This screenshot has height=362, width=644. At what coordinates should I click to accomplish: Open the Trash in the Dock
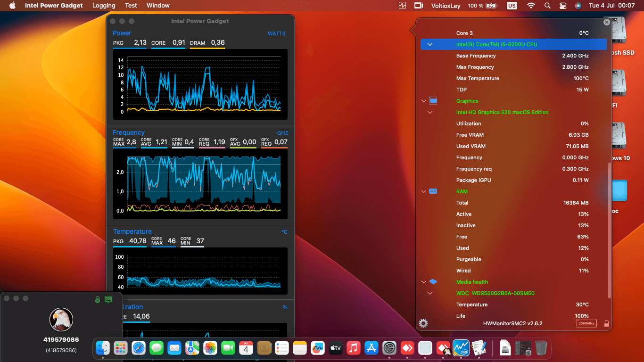click(x=541, y=348)
